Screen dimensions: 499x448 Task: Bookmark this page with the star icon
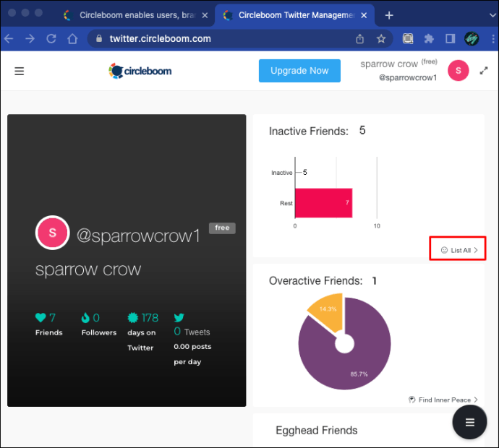[x=381, y=39]
